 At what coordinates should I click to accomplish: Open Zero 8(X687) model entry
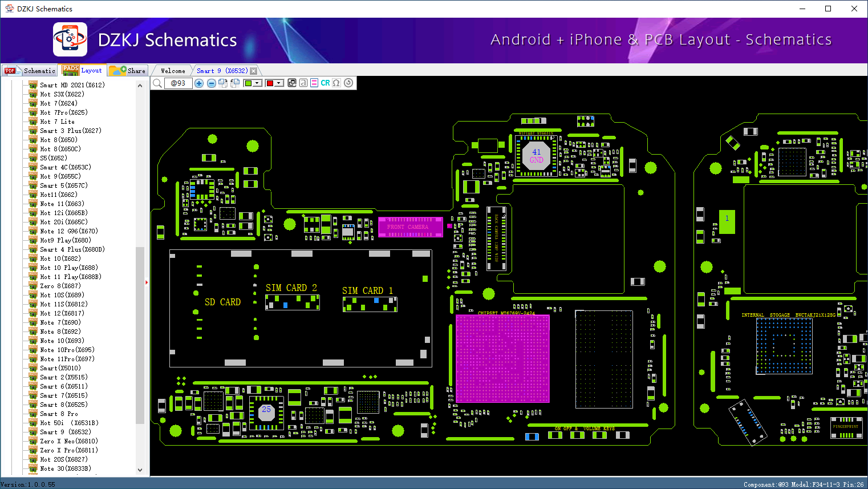(60, 286)
